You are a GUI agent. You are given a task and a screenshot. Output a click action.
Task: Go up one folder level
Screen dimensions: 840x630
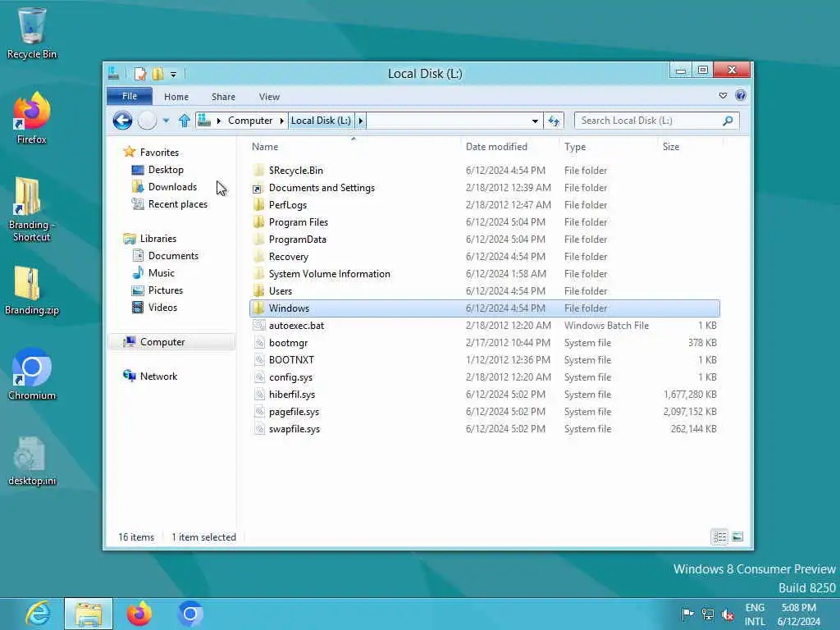point(185,121)
